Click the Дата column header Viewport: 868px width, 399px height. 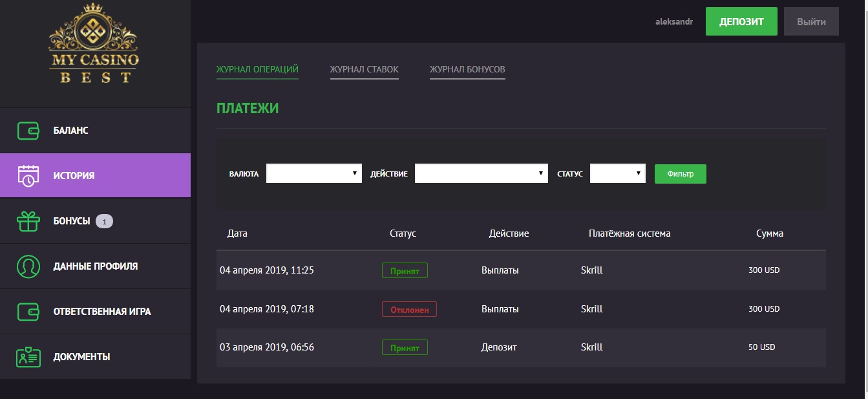[237, 233]
